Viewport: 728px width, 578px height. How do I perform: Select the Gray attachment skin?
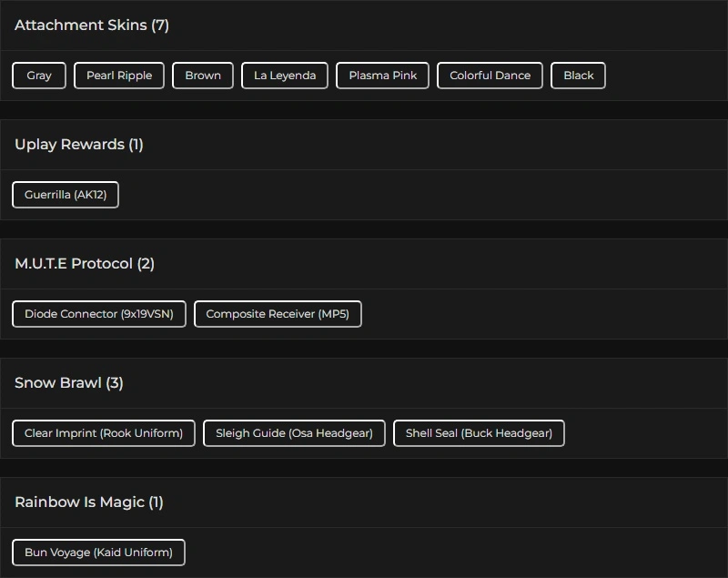[39, 76]
